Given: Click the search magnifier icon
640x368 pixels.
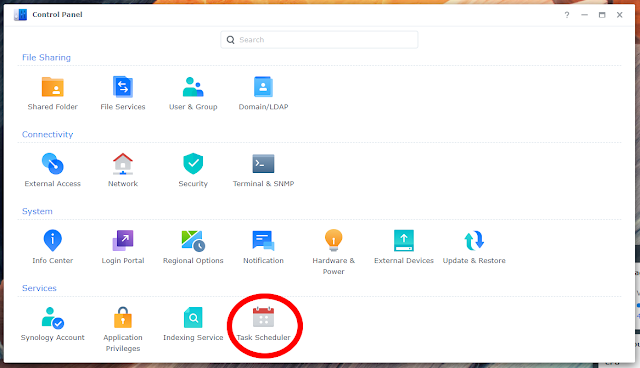Looking at the screenshot, I should (x=231, y=40).
